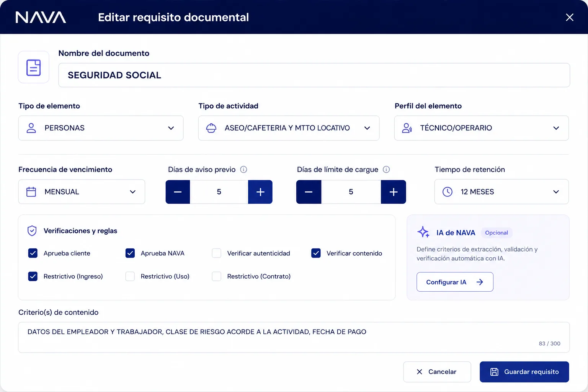Screen dimensions: 588x392
Task: Click the Configurar IA button
Action: 455,282
